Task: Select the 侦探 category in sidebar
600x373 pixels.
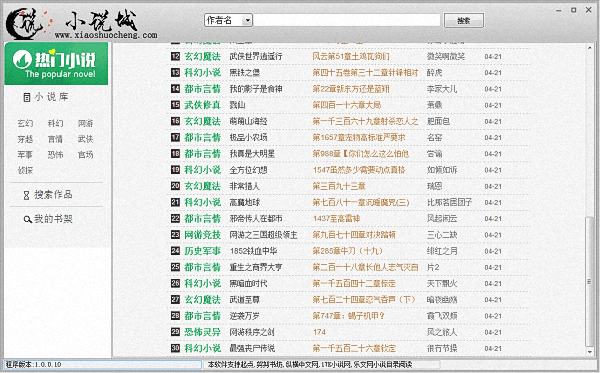Action: [25, 171]
